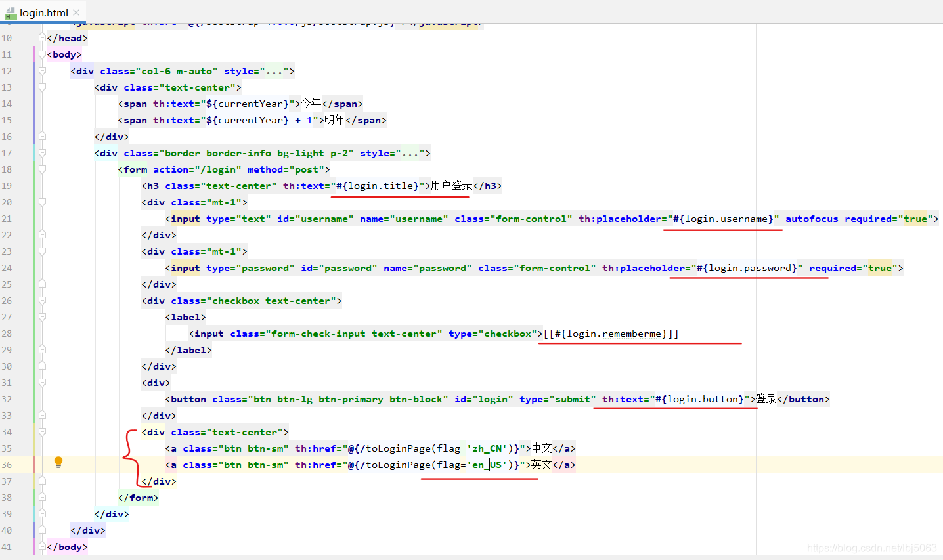Expand folded style attribute on line 12
This screenshot has width=943, height=560.
[274, 71]
